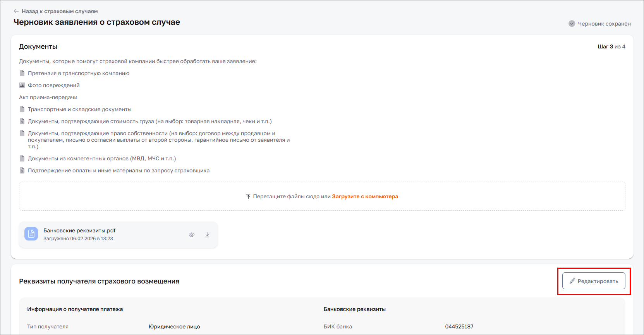Click the icon next to 'Транспортные и складские документы'
The image size is (644, 335).
coord(22,109)
